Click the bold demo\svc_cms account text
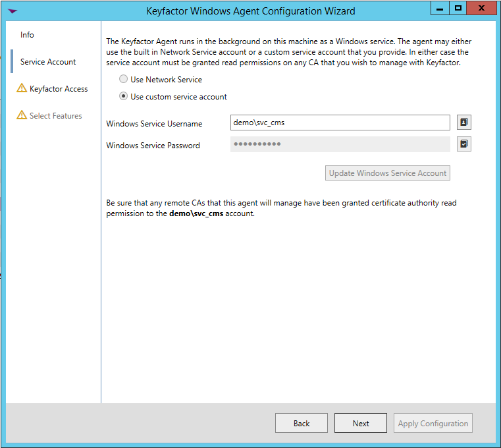Screen dimensions: 501x448 point(196,213)
